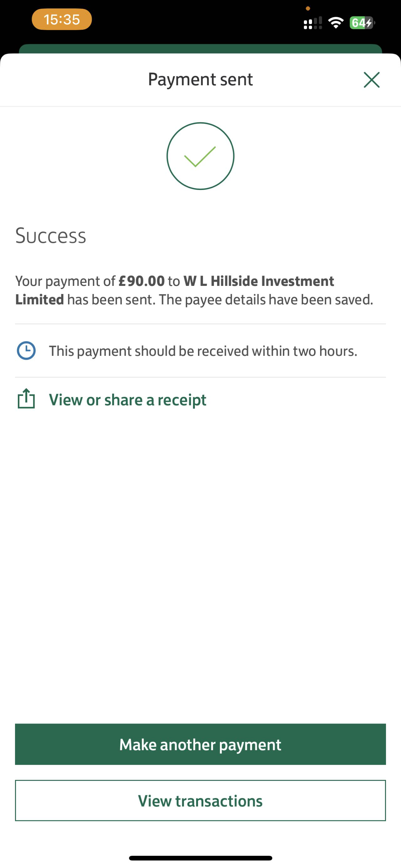Click the share receipt icon
The width and height of the screenshot is (401, 868).
coord(26,399)
